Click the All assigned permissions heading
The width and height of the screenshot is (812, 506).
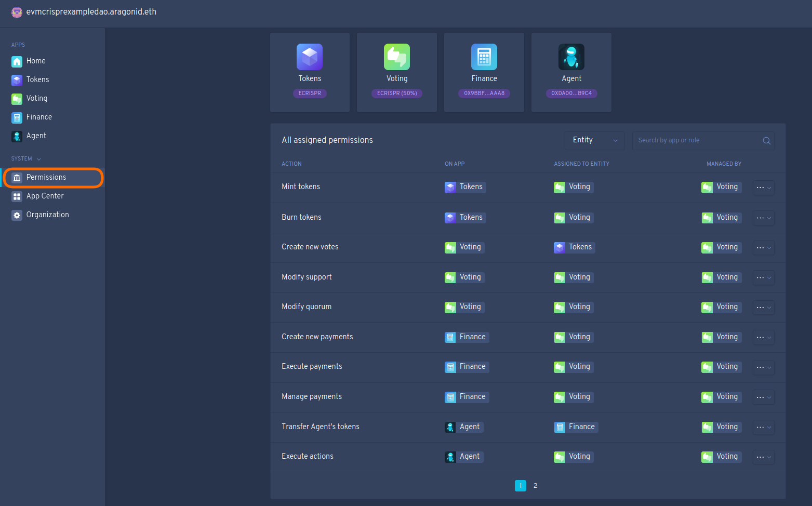pos(327,140)
